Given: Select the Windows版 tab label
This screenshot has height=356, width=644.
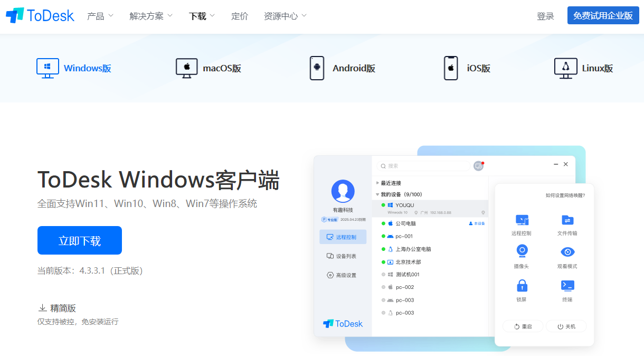Looking at the screenshot, I should click(88, 68).
